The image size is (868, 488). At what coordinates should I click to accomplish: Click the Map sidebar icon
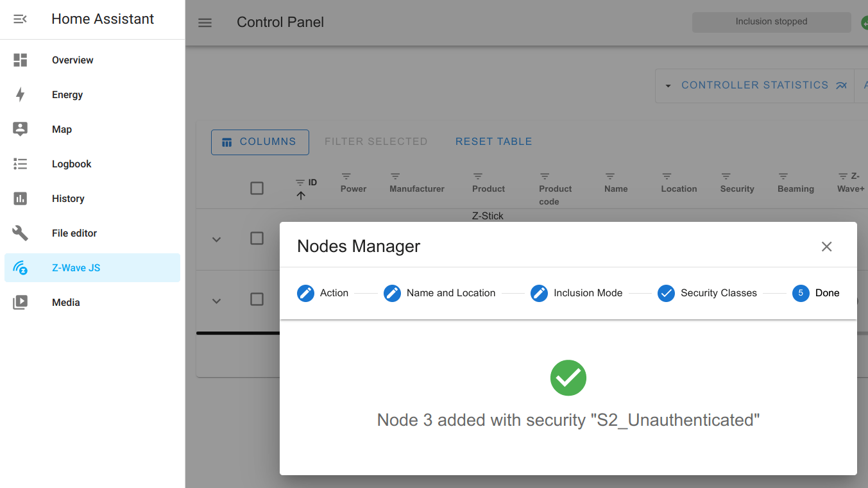[20, 129]
